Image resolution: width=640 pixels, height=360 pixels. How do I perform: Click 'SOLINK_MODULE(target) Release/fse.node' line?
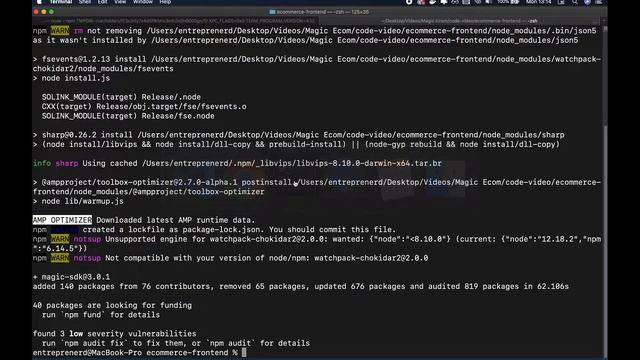point(128,116)
